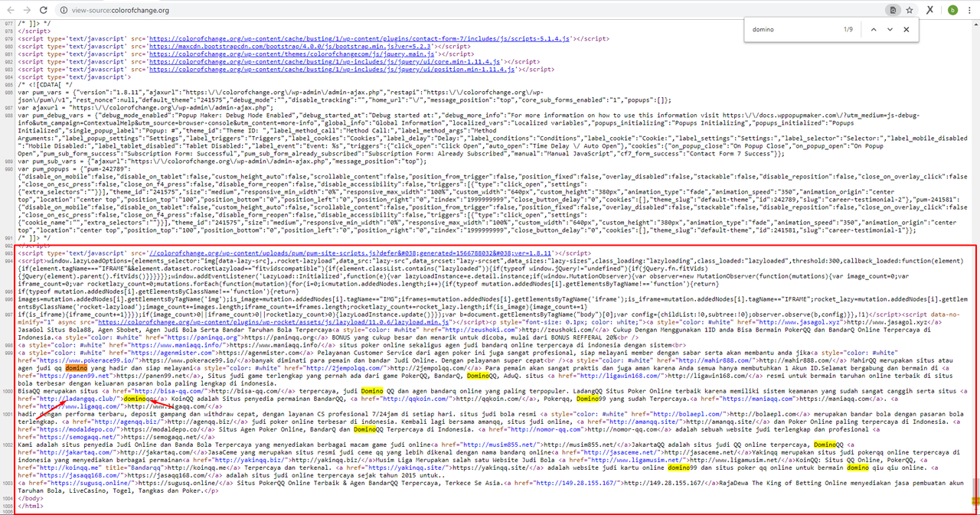Image resolution: width=980 pixels, height=515 pixels.
Task: Follow the http://www.ligamusim.net/ href link
Action: click(635, 460)
